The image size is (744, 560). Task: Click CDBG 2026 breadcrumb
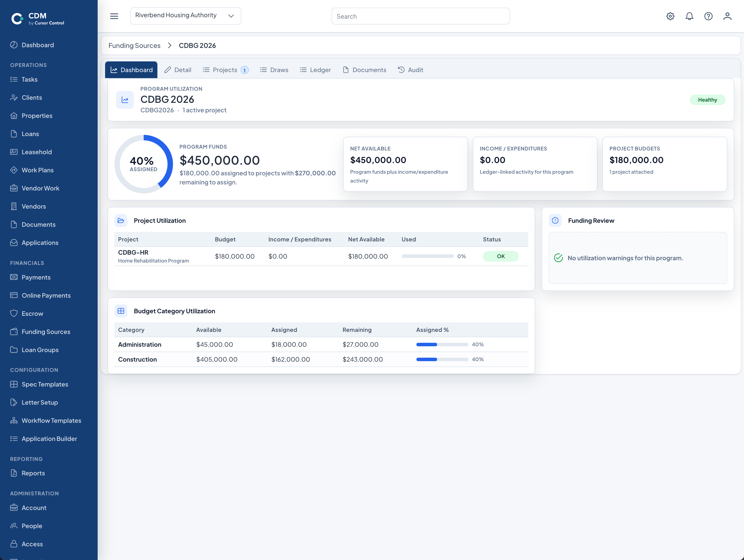tap(197, 45)
